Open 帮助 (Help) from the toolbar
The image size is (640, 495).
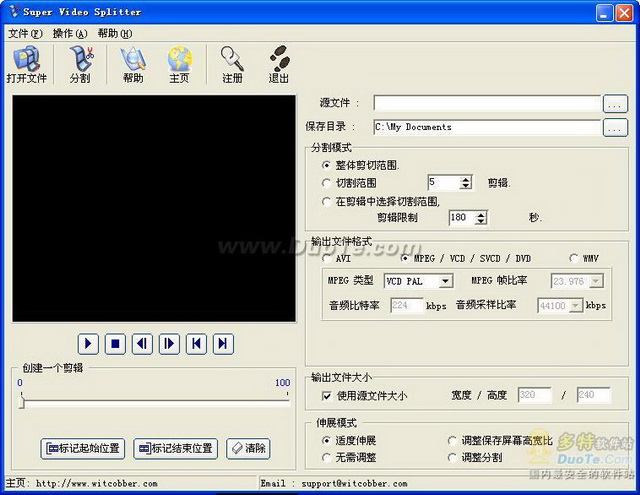[132, 64]
